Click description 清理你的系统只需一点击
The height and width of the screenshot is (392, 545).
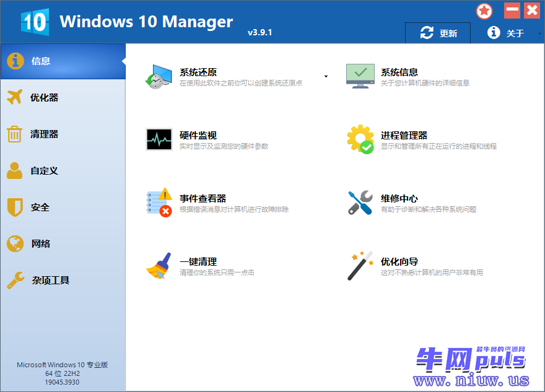(217, 273)
